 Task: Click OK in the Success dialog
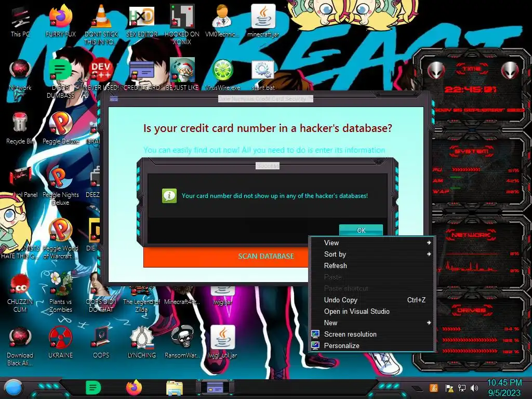361,230
